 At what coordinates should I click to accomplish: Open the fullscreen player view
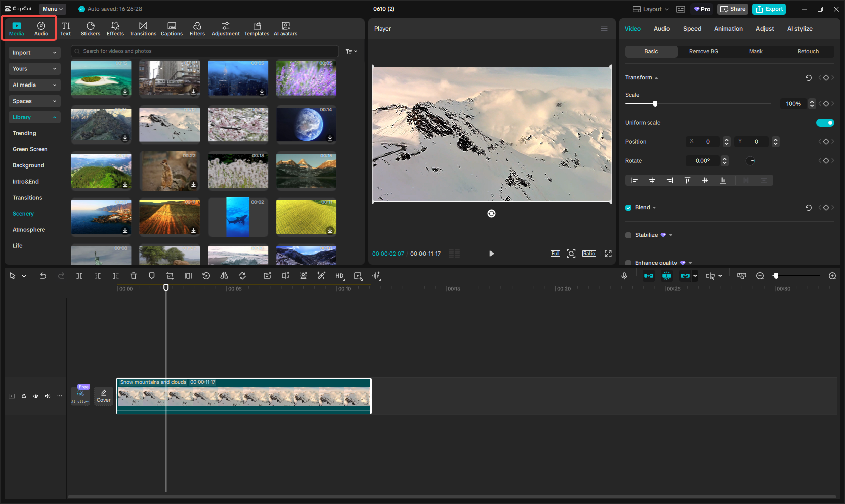click(x=608, y=254)
